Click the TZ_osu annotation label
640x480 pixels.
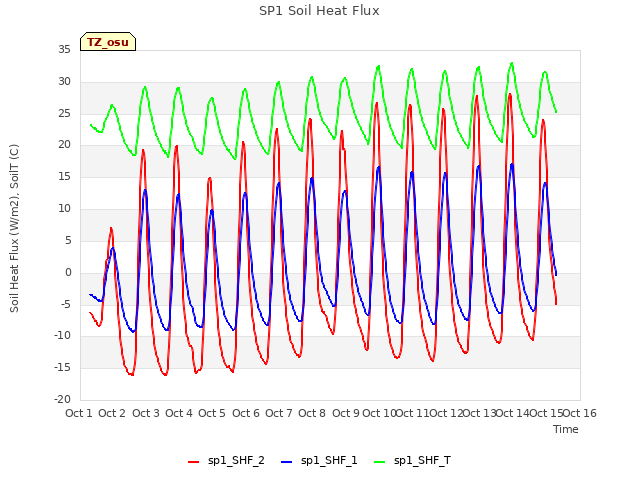coord(108,42)
